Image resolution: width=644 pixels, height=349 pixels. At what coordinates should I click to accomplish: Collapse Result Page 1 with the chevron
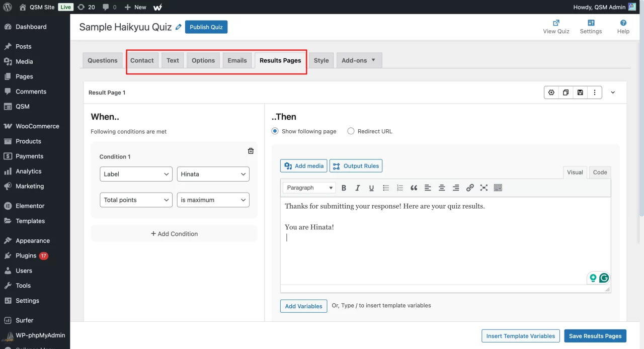click(613, 93)
